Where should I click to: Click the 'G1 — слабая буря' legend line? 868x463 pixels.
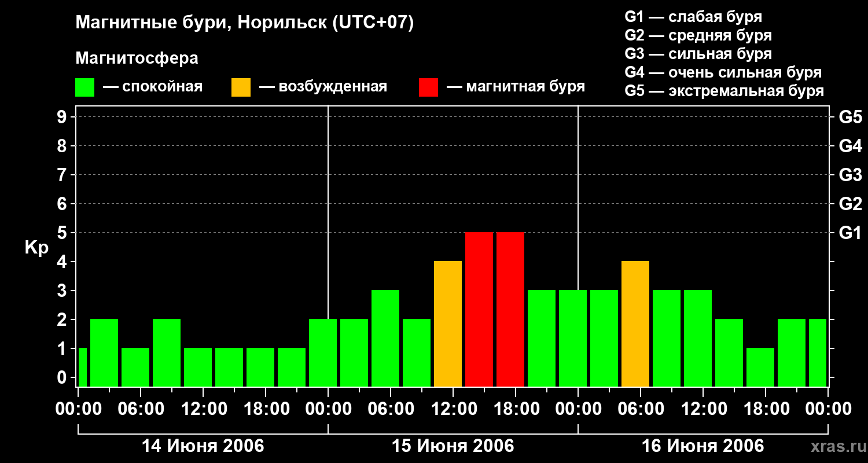pyautogui.click(x=693, y=17)
